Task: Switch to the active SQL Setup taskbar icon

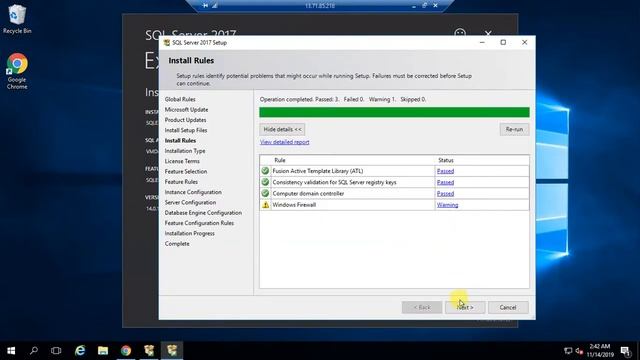Action: pyautogui.click(x=172, y=350)
